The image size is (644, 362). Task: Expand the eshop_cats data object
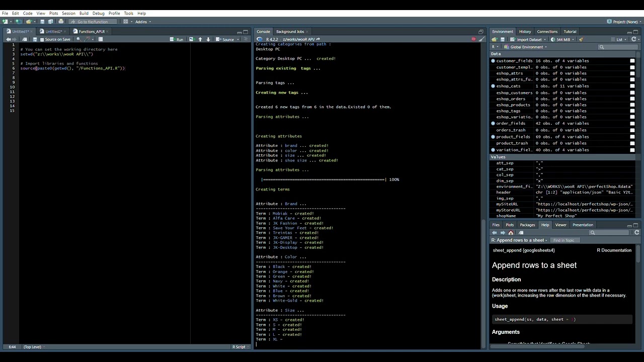coord(493,86)
